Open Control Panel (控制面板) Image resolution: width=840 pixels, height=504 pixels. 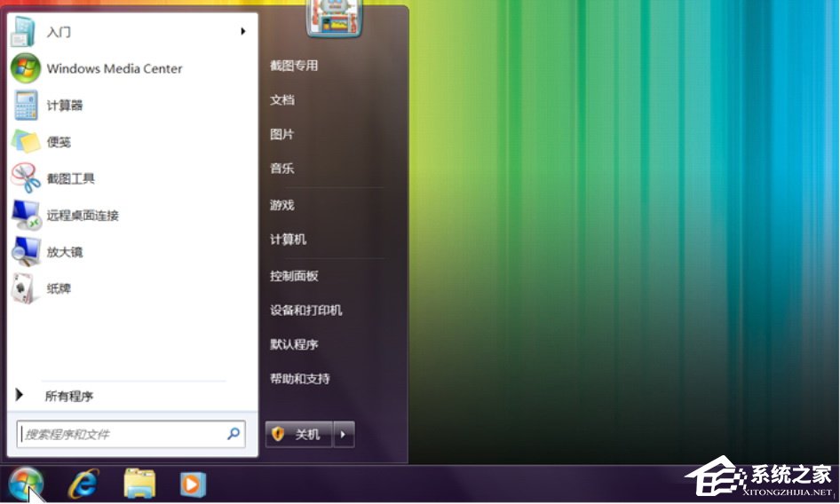[294, 276]
